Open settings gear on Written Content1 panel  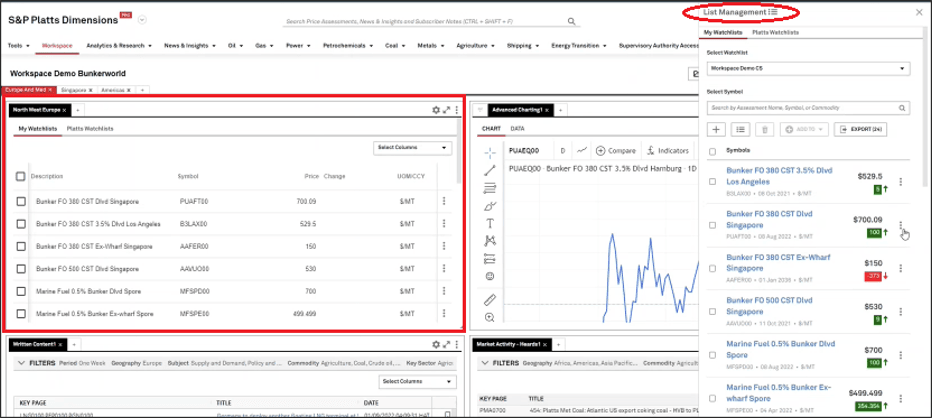436,344
